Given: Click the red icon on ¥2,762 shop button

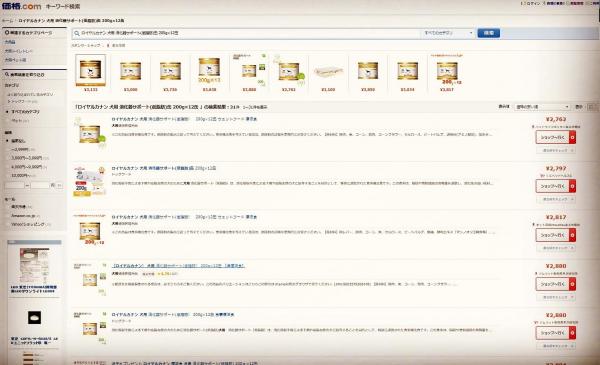Looking at the screenshot, I should [572, 137].
